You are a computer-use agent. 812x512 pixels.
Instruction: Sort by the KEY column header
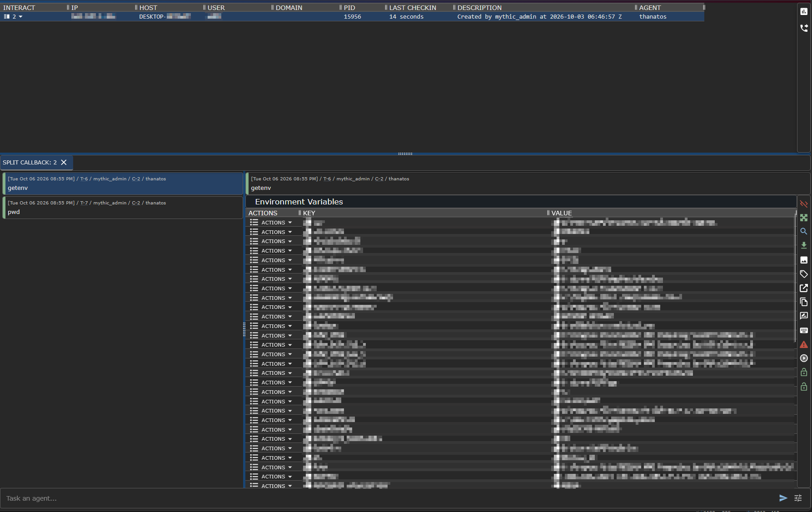pyautogui.click(x=309, y=213)
